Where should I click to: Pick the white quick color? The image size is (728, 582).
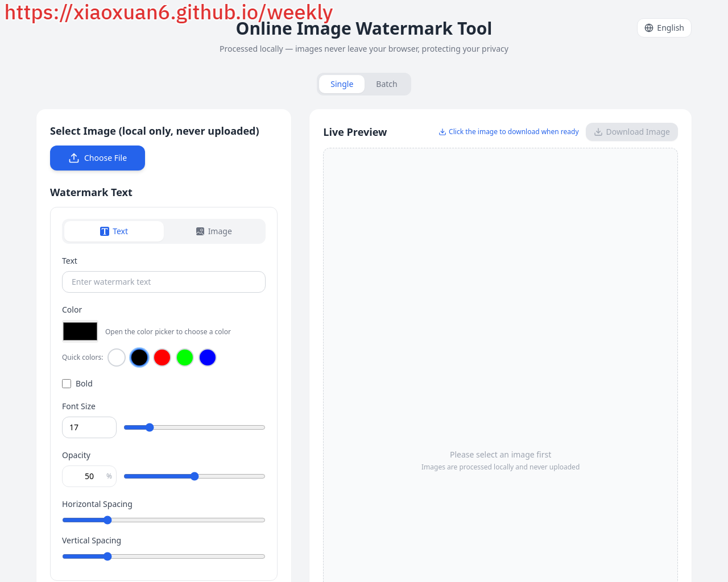click(x=117, y=357)
